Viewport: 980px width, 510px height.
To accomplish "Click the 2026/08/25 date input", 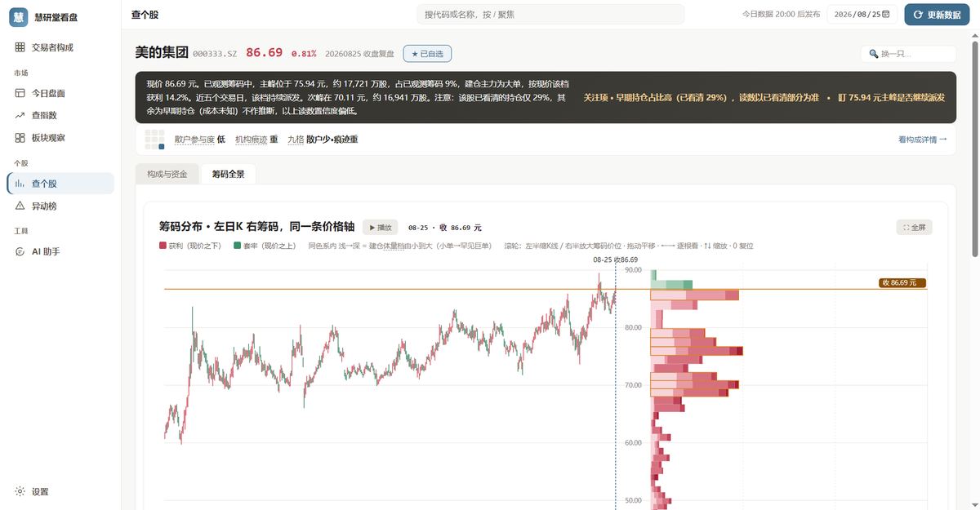I will click(863, 14).
